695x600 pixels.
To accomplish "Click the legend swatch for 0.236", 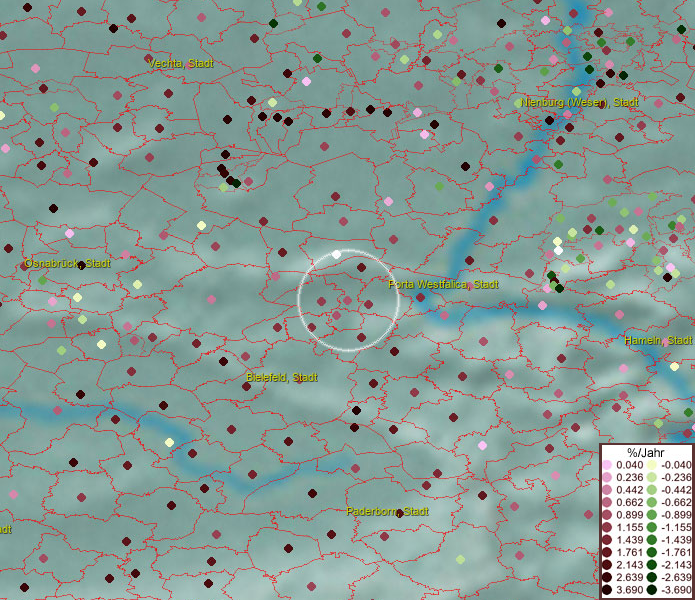I will tap(607, 477).
